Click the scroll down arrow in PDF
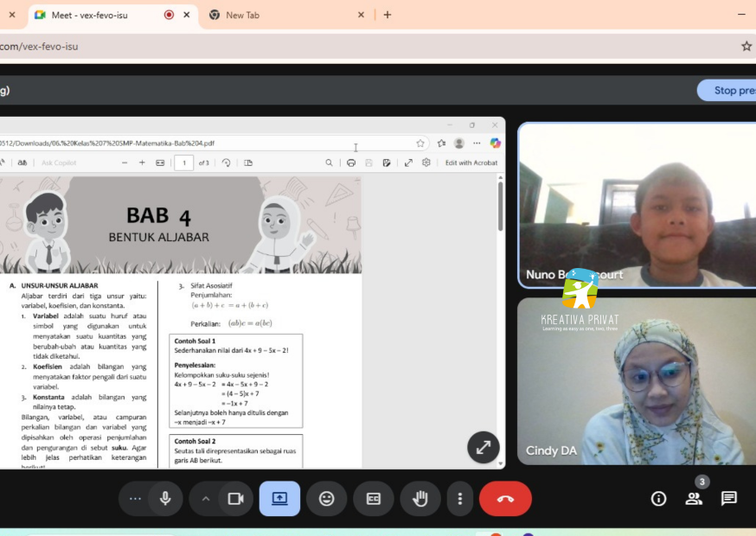 501,463
